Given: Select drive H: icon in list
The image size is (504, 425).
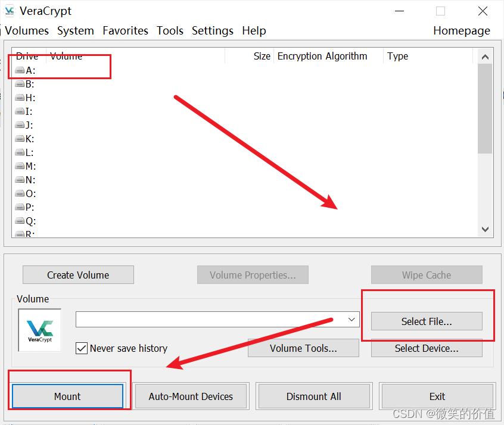Looking at the screenshot, I should [x=20, y=98].
